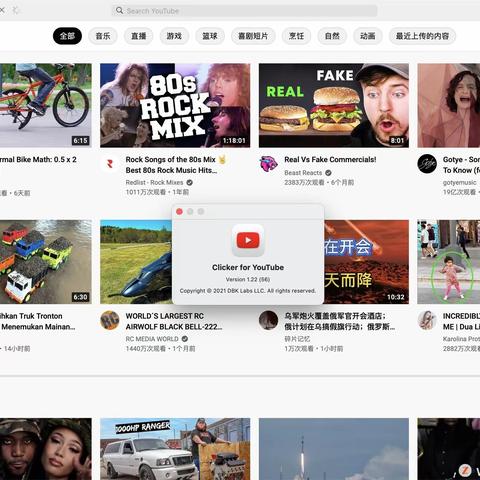The image size is (480, 480).
Task: Select the 游戏 category chip
Action: click(x=174, y=36)
